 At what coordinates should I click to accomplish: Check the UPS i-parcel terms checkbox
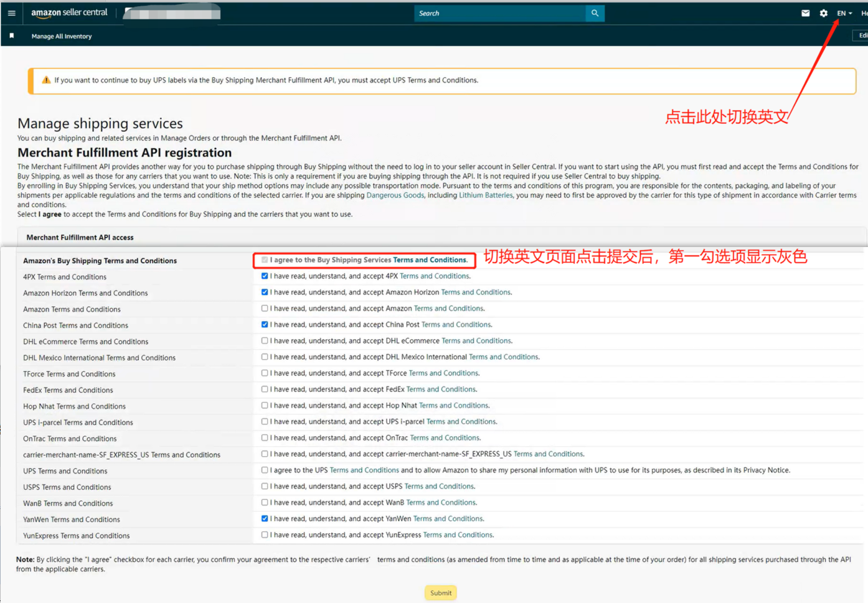[x=265, y=421]
